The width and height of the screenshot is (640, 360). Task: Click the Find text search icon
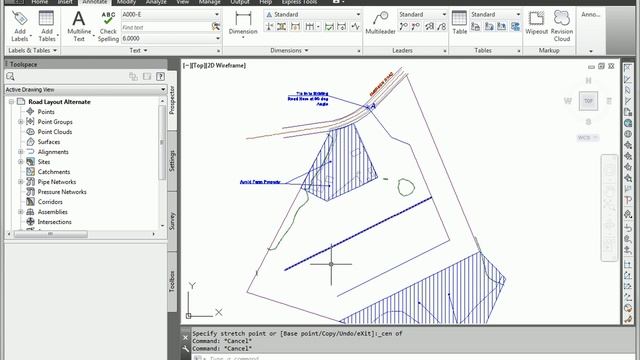216,27
